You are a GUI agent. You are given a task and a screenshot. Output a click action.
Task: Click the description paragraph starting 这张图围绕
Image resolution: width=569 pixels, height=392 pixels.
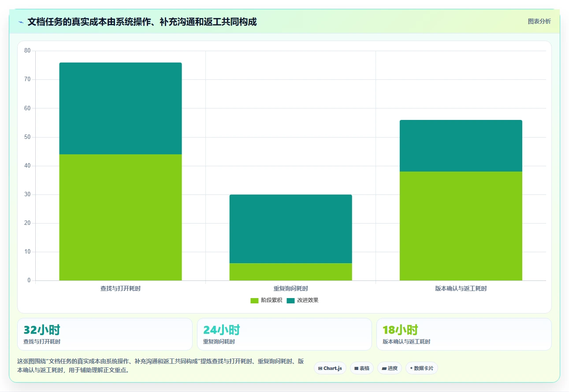click(x=161, y=366)
